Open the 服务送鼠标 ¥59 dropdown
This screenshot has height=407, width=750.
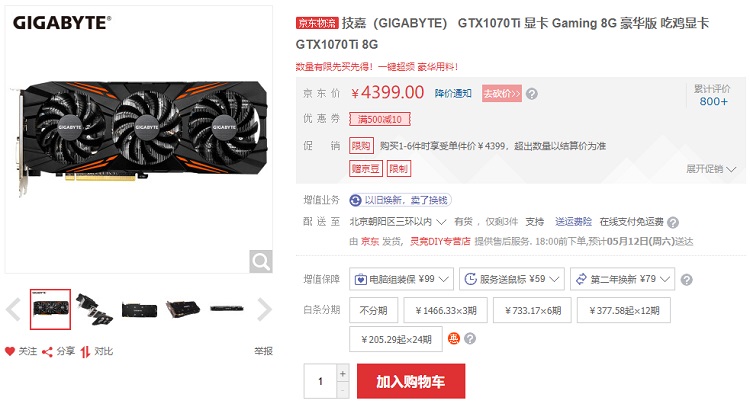(512, 279)
